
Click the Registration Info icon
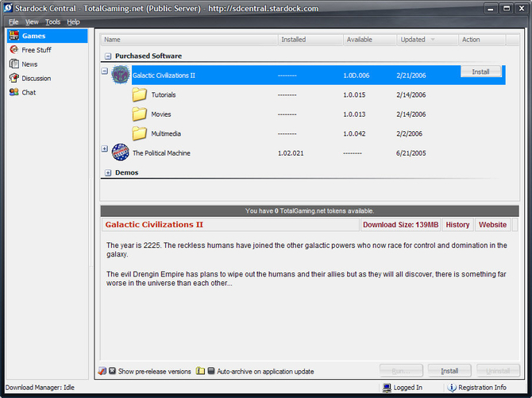pos(452,388)
